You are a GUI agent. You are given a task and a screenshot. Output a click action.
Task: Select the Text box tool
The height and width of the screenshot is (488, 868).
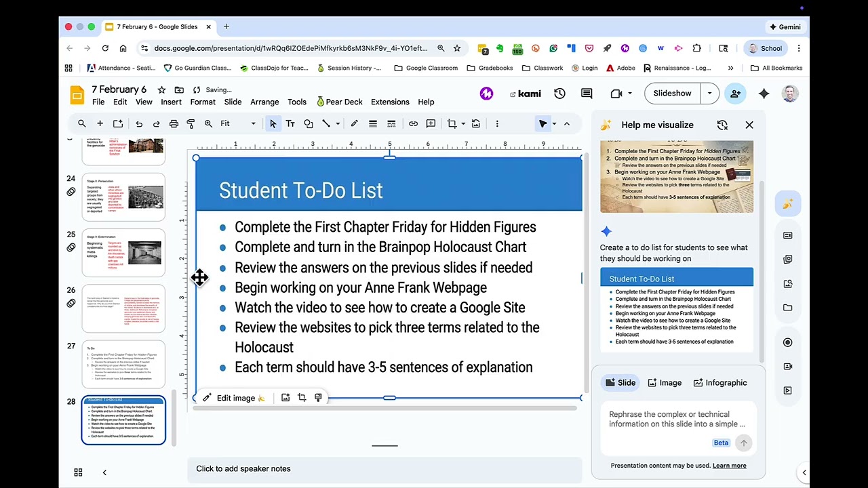(290, 123)
